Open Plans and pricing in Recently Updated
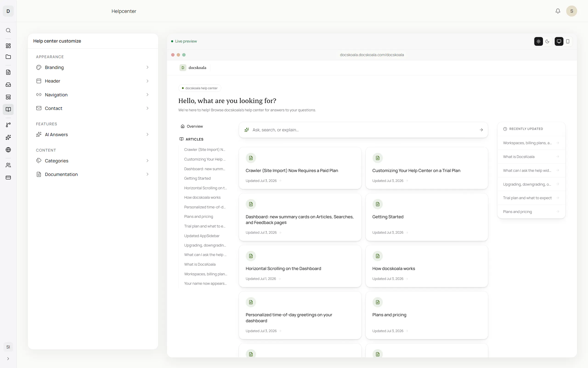The image size is (588, 368). (531, 212)
